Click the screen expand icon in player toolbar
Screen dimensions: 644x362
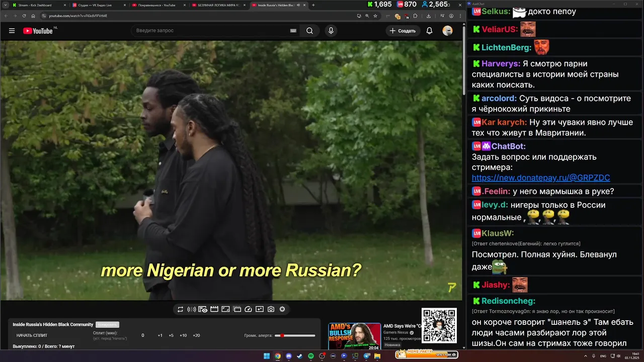coord(225,309)
